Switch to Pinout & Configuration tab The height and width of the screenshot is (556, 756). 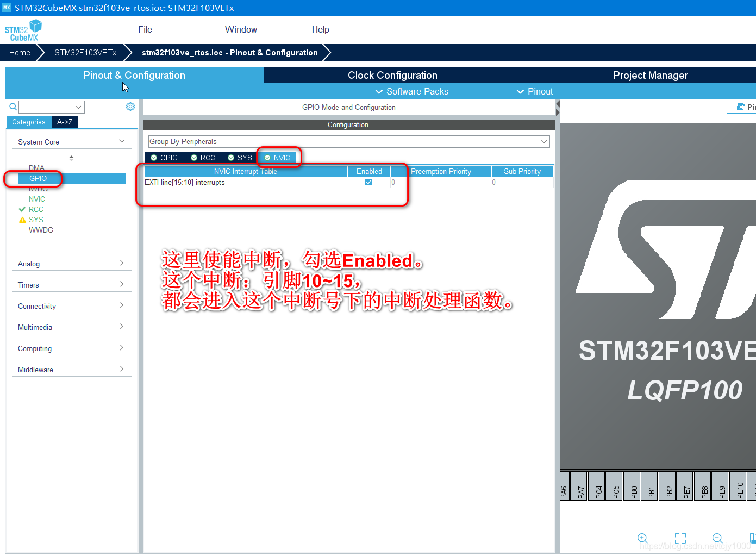coord(134,76)
